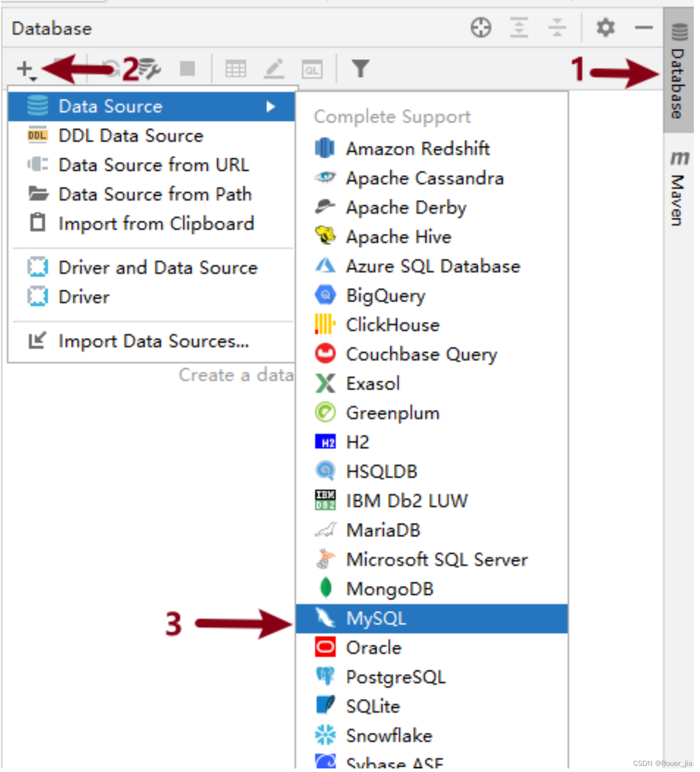Select Oracle data source

click(x=431, y=648)
